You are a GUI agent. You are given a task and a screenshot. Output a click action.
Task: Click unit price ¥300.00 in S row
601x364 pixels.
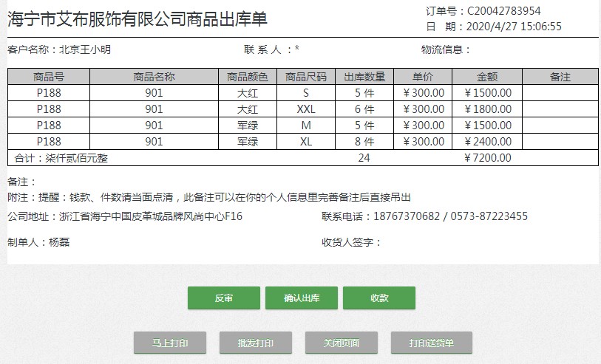(x=423, y=93)
